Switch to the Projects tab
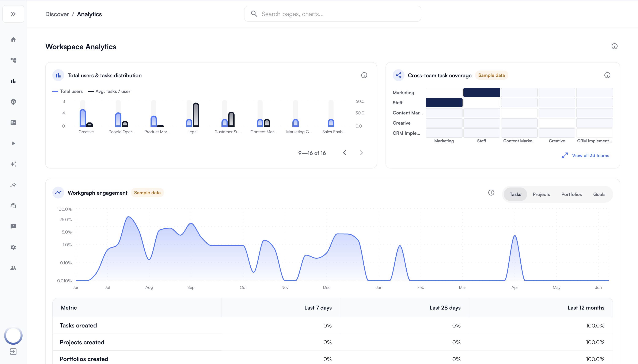This screenshot has height=364, width=638. [x=541, y=194]
